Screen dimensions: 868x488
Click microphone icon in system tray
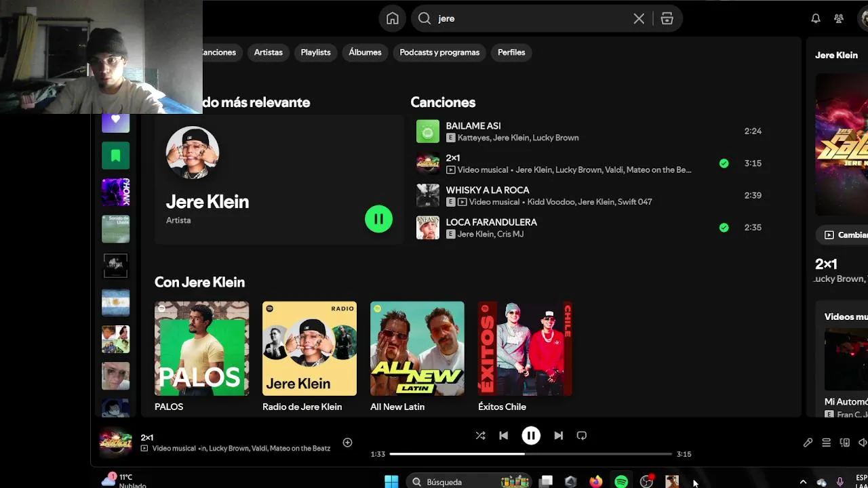pyautogui.click(x=840, y=482)
